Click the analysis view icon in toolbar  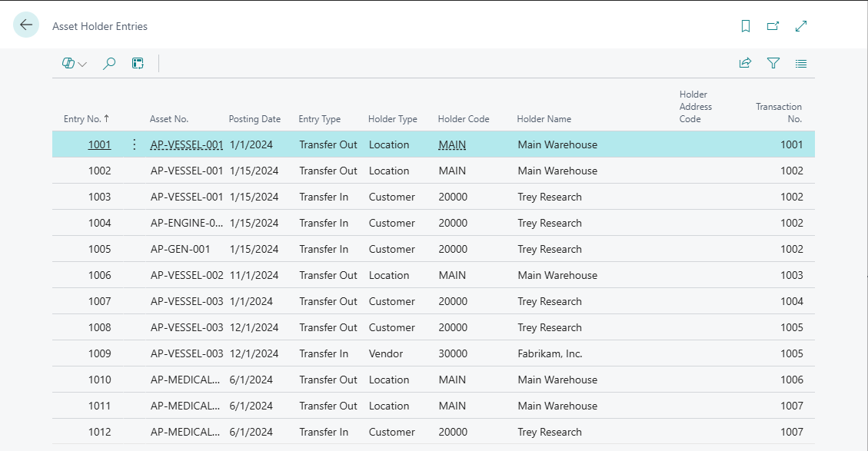138,64
